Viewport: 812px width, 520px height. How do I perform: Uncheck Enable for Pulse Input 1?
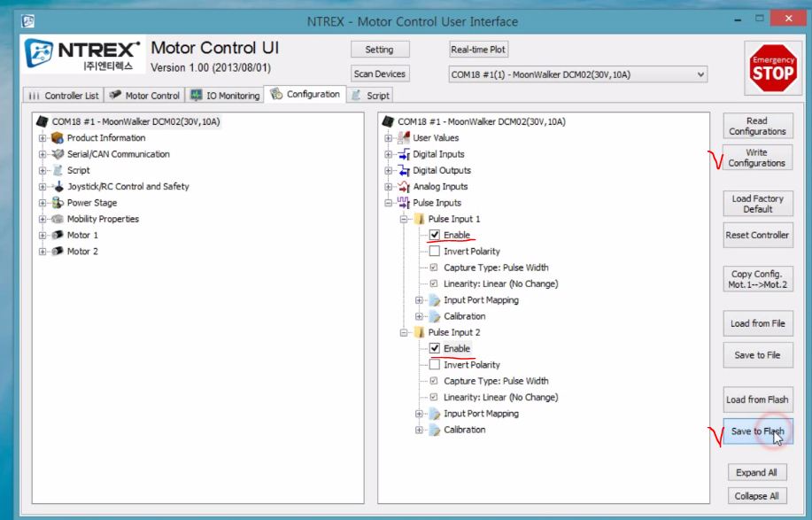point(435,235)
